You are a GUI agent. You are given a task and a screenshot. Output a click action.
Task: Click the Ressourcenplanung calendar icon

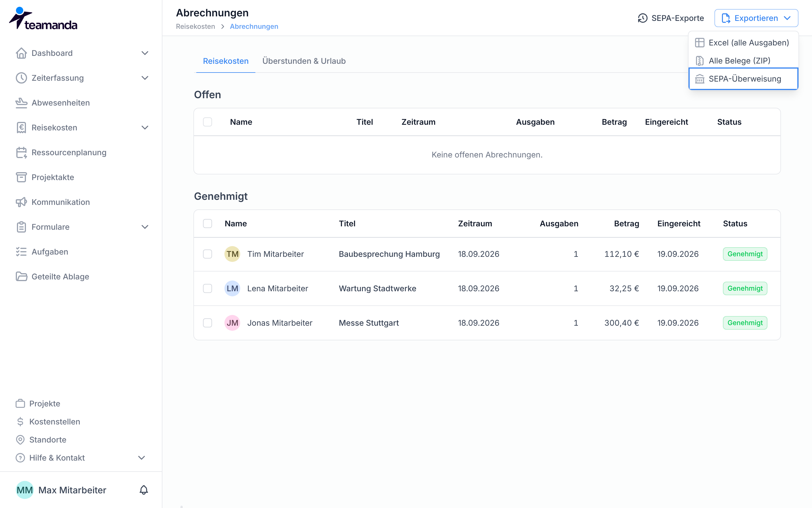[x=21, y=152]
